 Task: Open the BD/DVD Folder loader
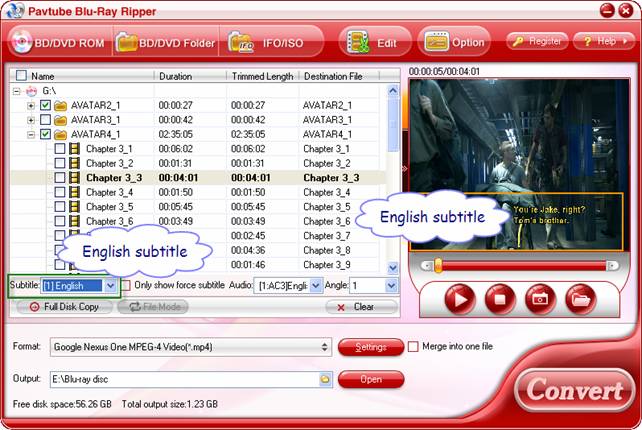(x=165, y=42)
